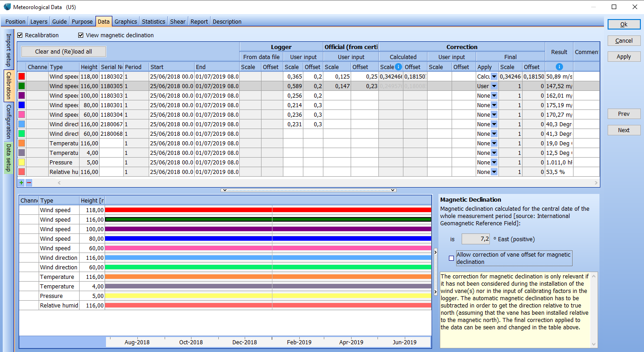The height and width of the screenshot is (352, 644).
Task: Enable correction of vane offset for declination
Action: [451, 258]
